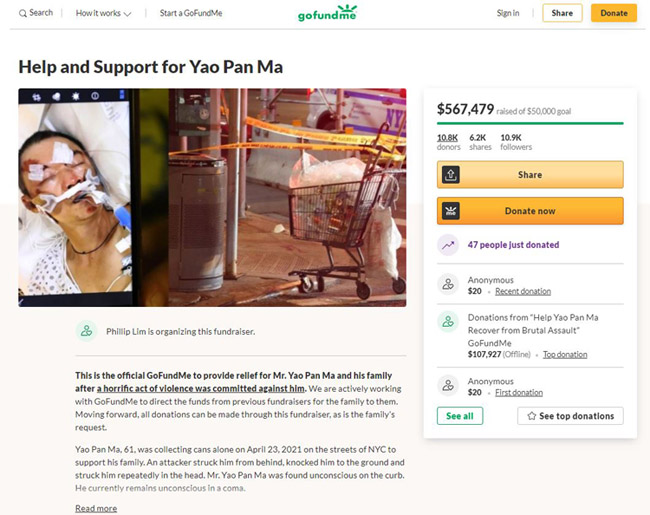Click the Search magnifier icon
Viewport: 650px width, 515px height.
coord(22,13)
